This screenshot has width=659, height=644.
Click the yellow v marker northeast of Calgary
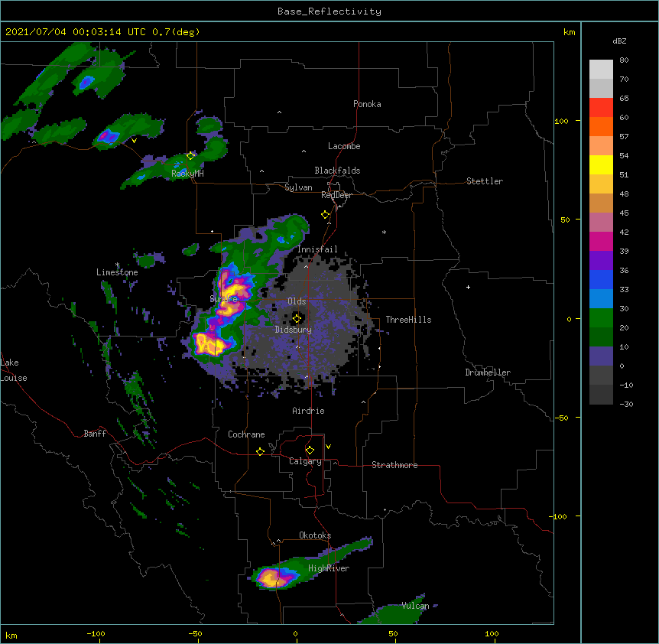coord(328,447)
